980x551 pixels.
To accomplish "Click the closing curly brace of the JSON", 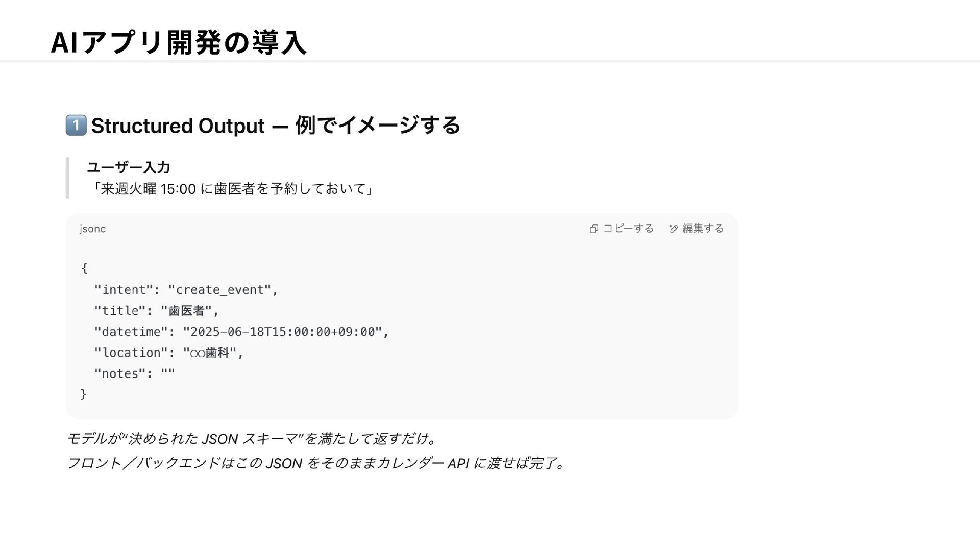I will tap(84, 394).
